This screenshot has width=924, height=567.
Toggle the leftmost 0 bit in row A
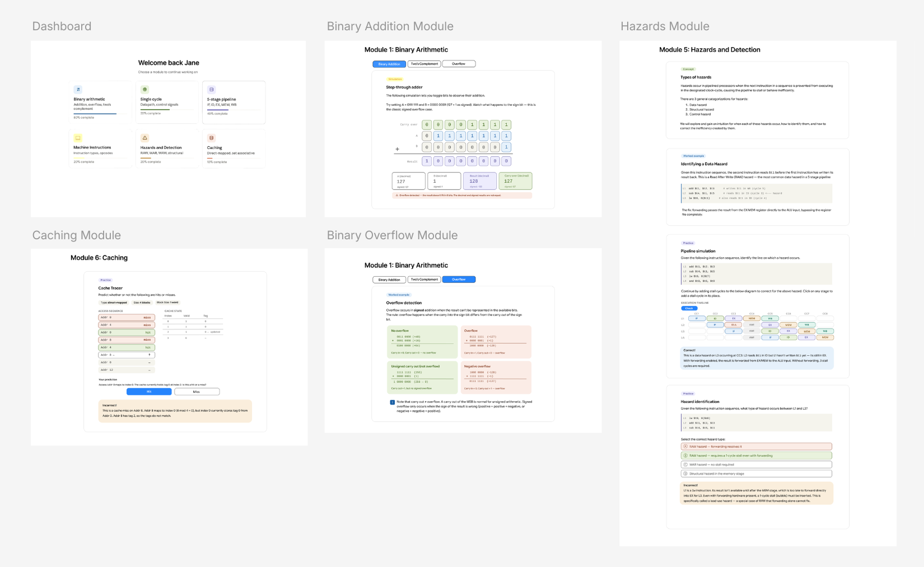427,136
